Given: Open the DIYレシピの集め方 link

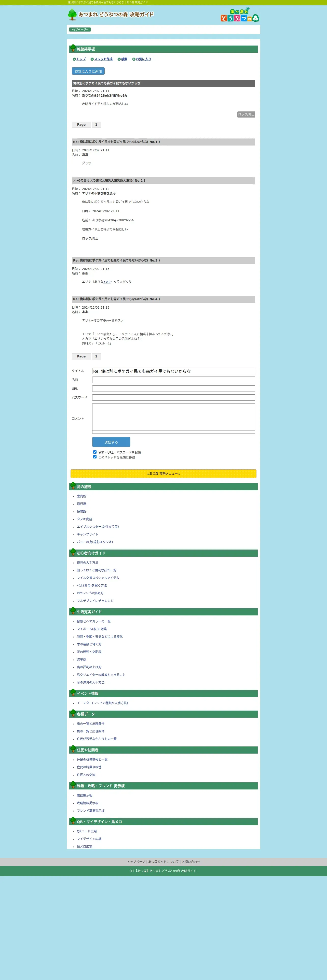Looking at the screenshot, I should [90, 593].
